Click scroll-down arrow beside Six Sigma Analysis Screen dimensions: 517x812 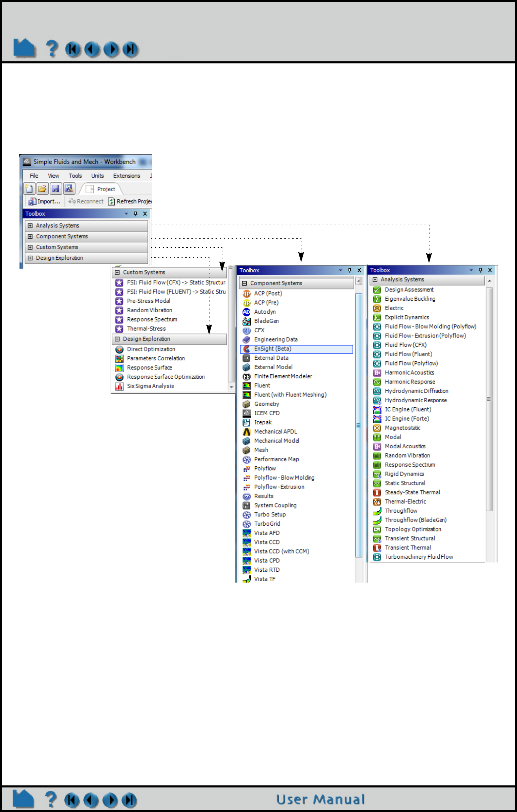tap(232, 387)
